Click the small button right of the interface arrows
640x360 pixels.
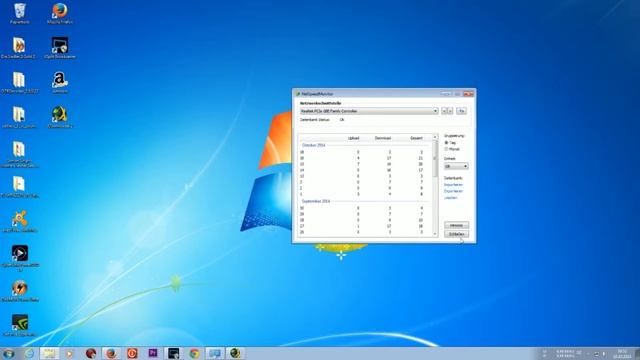click(461, 111)
